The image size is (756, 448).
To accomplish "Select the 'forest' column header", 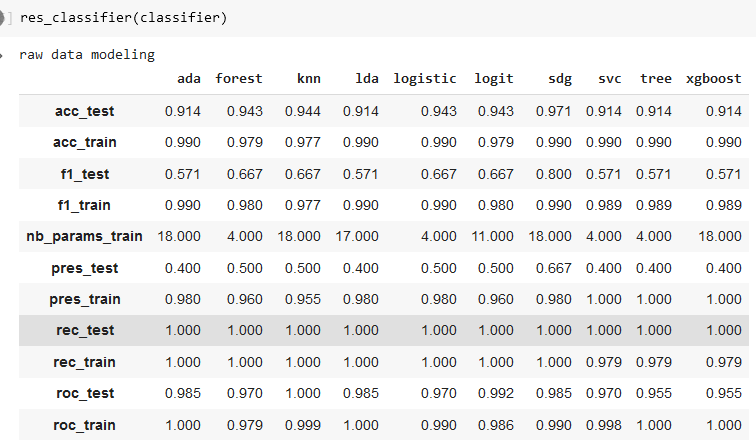I will 239,78.
